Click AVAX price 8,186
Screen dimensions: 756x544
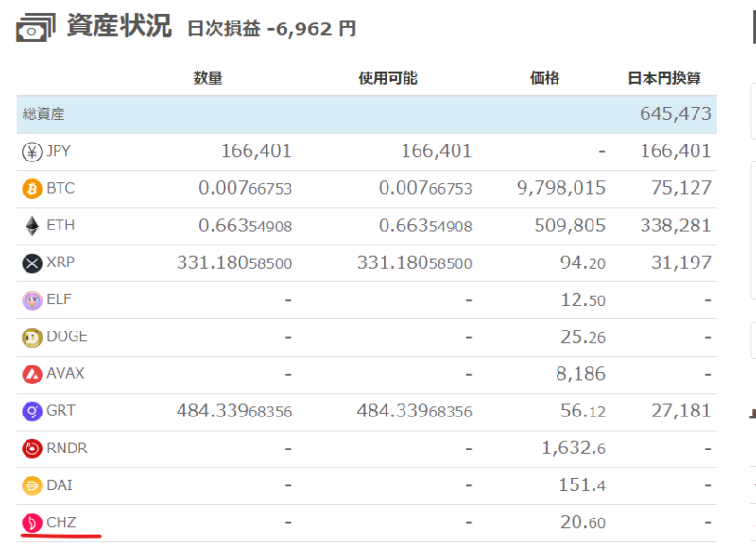tap(580, 374)
